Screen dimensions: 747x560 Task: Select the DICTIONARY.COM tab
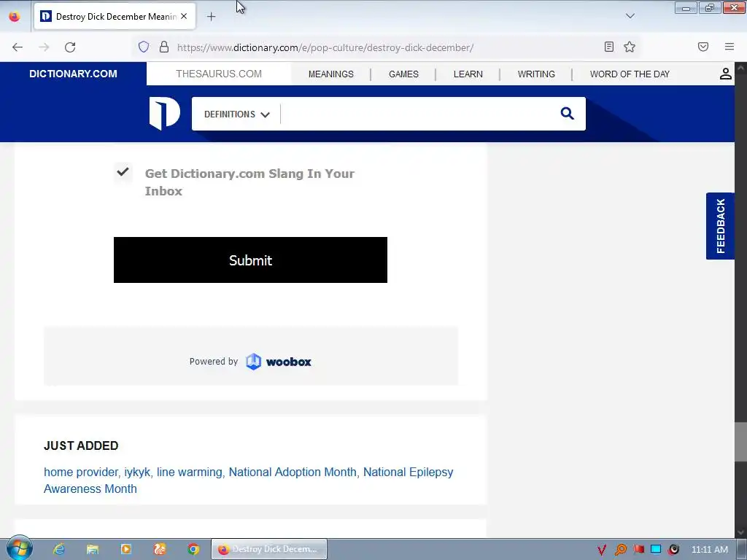[x=73, y=74]
